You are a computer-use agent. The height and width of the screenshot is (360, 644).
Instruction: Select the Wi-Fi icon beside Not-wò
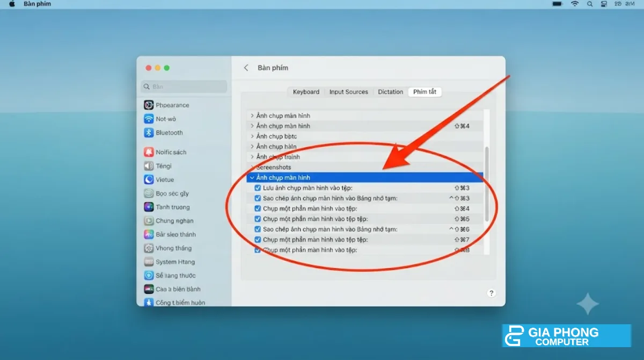149,119
